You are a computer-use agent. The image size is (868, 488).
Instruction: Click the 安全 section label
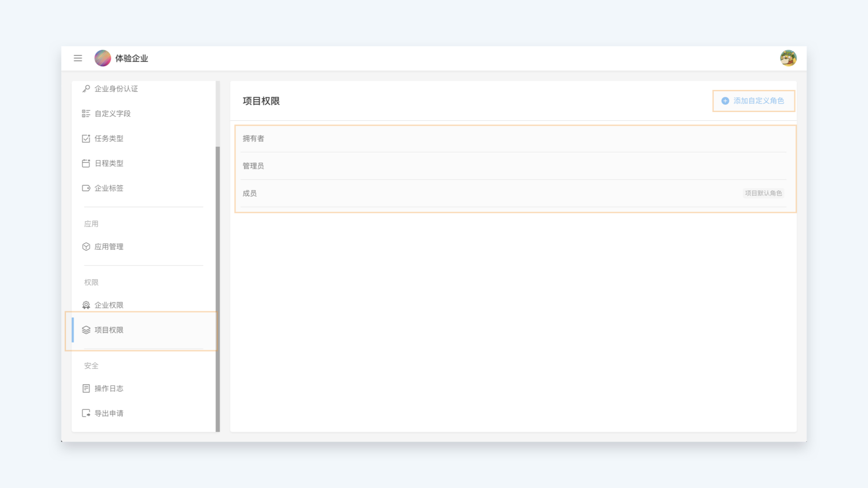coord(91,366)
